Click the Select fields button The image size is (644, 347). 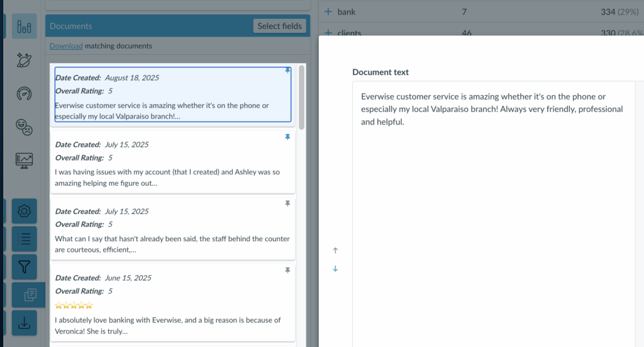(280, 26)
